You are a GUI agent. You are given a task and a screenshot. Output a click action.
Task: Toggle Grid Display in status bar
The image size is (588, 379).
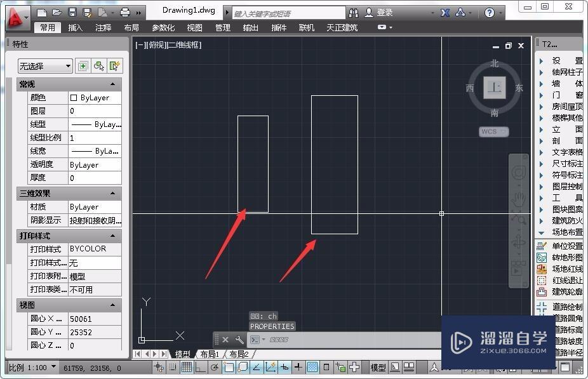pyautogui.click(x=187, y=368)
